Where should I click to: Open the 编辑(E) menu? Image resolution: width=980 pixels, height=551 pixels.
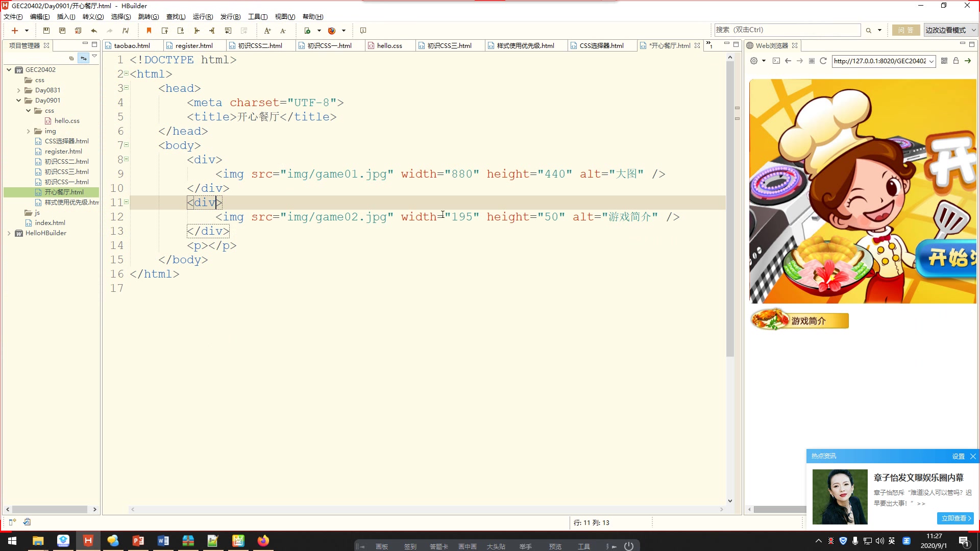[x=40, y=17]
